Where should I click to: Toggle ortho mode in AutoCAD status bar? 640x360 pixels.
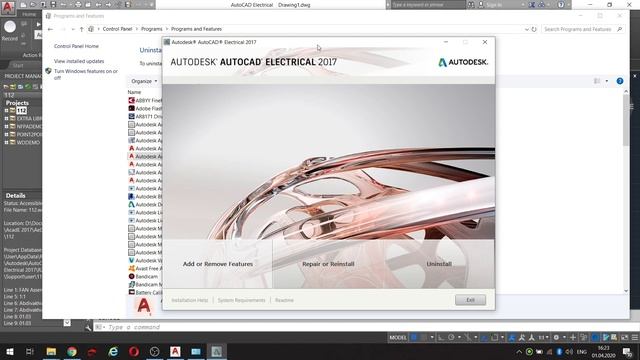441,338
